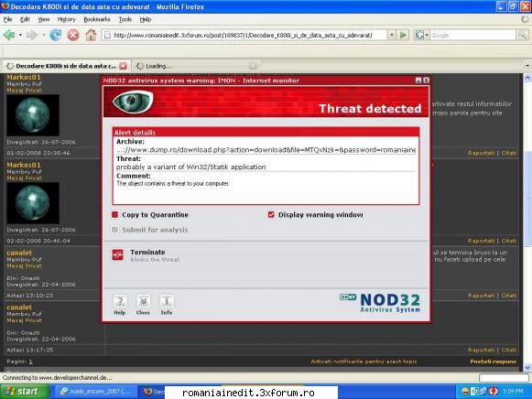Click Postati raspuns link
532x399 pixels.
(493, 361)
